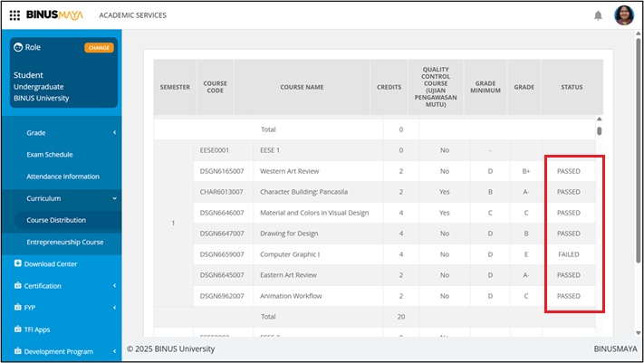Click course code CHAR6013007
The height and width of the screenshot is (363, 644).
(x=221, y=192)
